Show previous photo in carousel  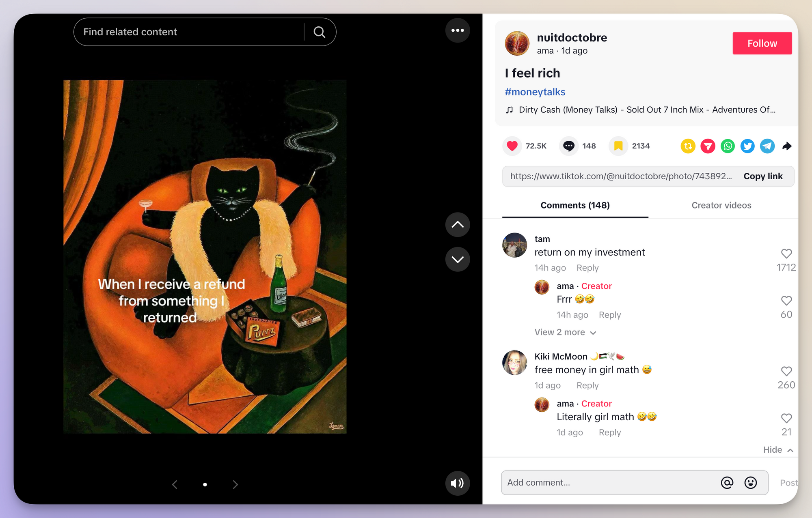[175, 484]
